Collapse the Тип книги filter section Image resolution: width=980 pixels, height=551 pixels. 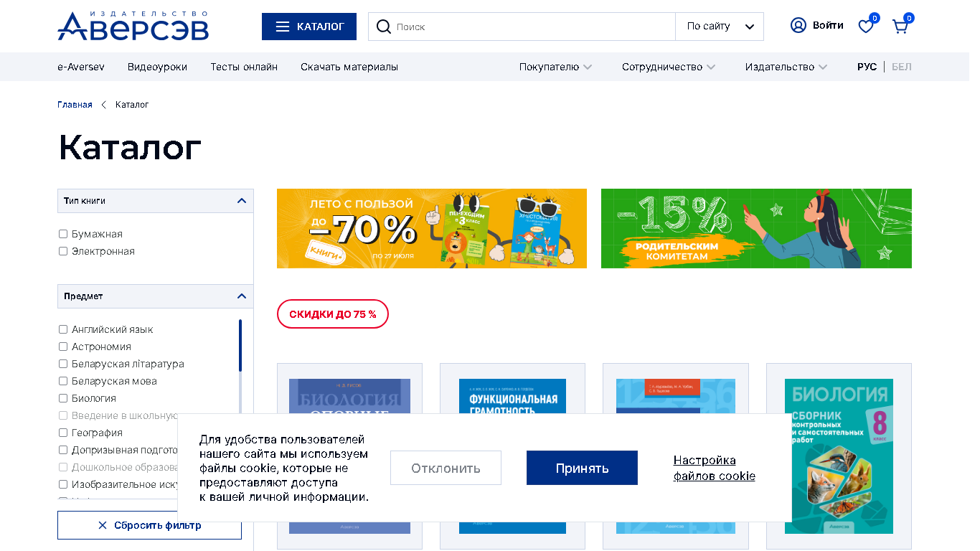click(156, 201)
